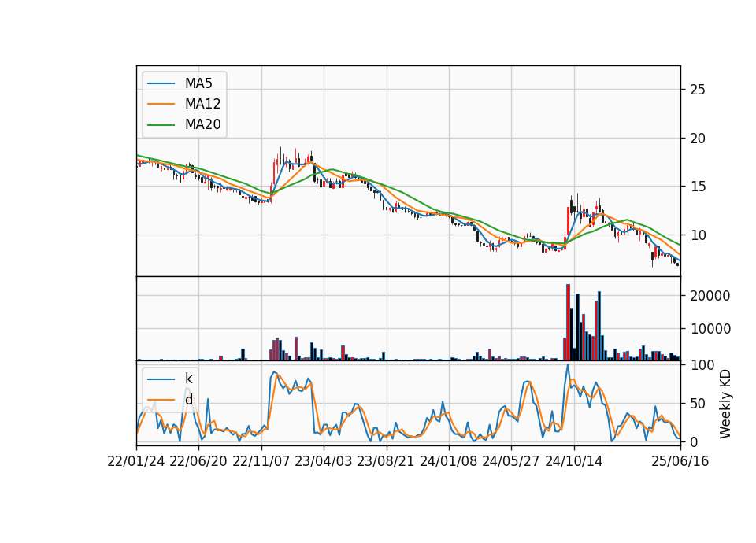Screen dimensions: 756x543
Task: Click the k legend label
Action: pos(188,379)
